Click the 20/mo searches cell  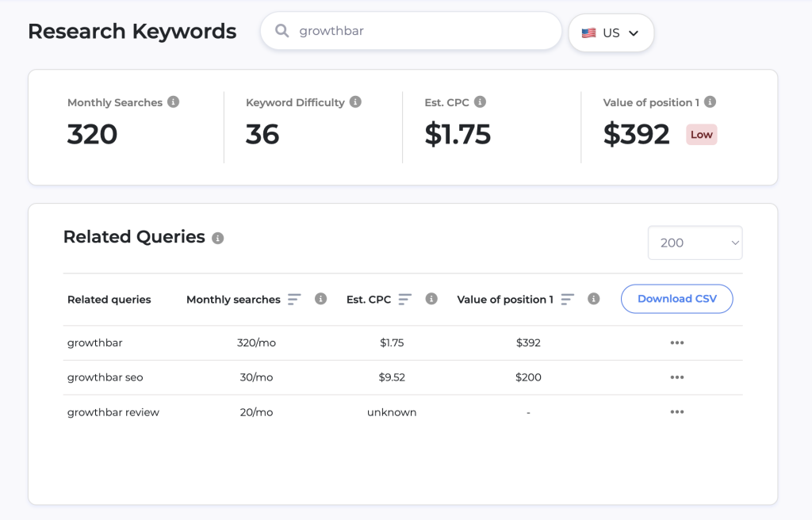pos(256,412)
